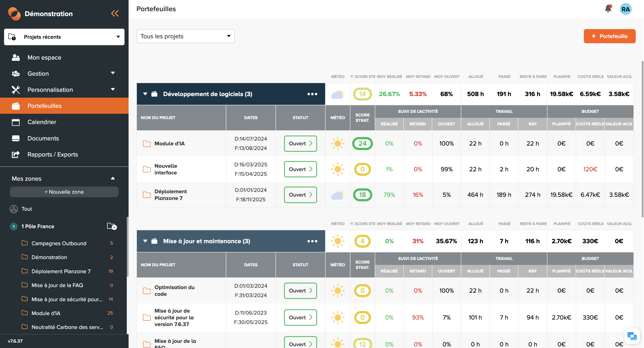
Task: Open options menu for Mise à jour et maintenance
Action: (312, 241)
